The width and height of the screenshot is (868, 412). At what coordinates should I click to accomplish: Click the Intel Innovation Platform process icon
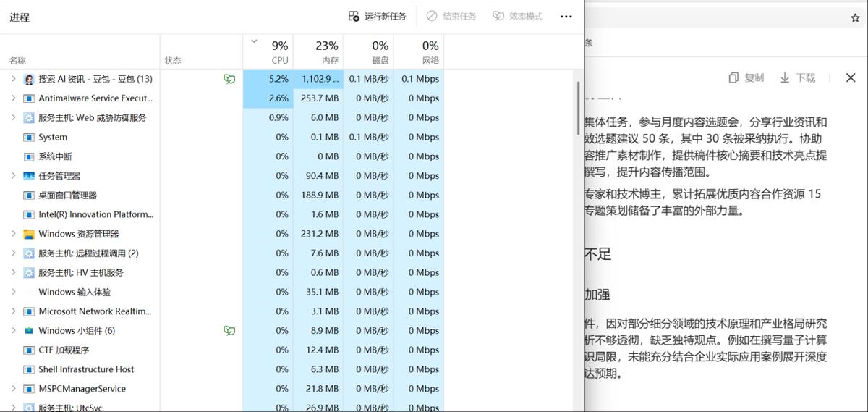tap(29, 214)
